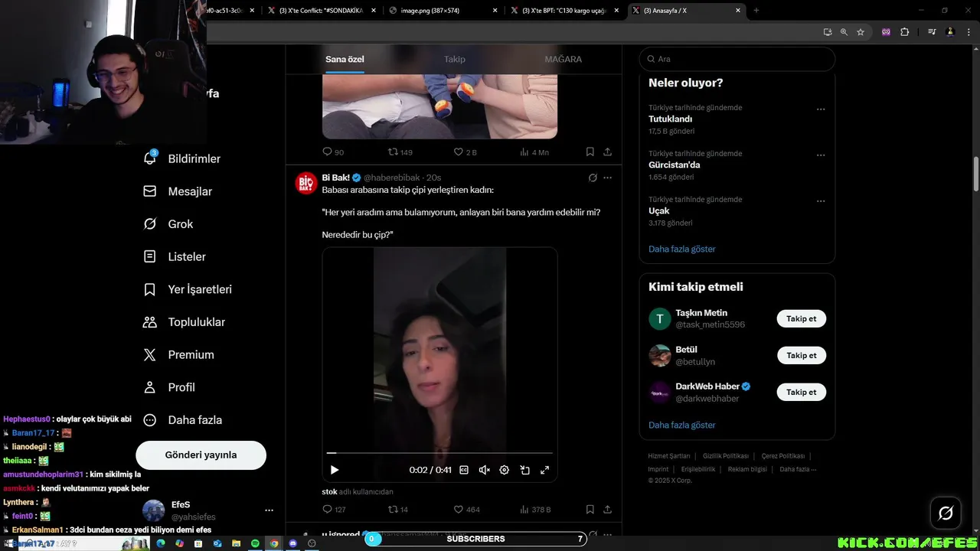The width and height of the screenshot is (980, 551).
Task: Show more trends under Neler oluyor
Action: (x=682, y=249)
